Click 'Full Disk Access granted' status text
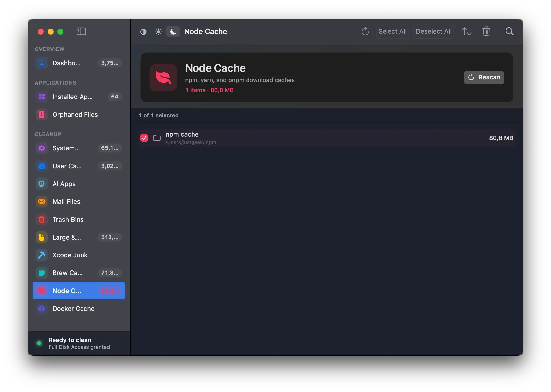551x392 pixels. coord(79,347)
